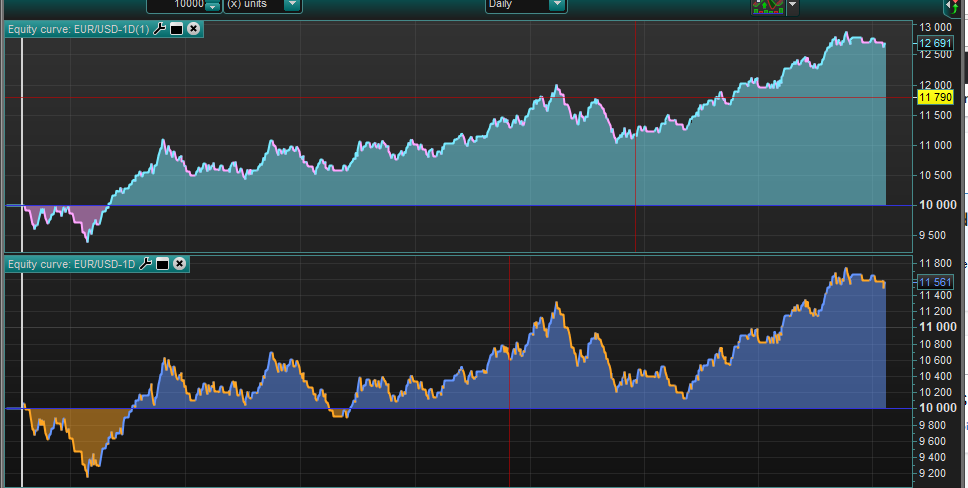The image size is (968, 488).
Task: Click the 11 561 equity label in lower chart
Action: (935, 283)
